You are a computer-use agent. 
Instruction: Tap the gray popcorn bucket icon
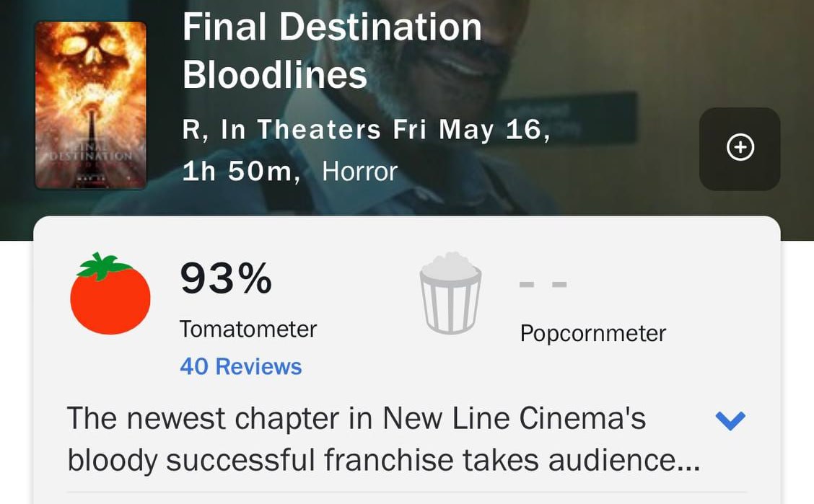pos(450,293)
